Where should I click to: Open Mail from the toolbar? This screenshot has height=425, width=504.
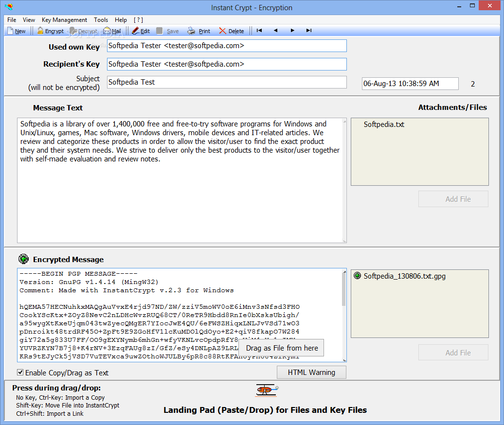pos(112,31)
